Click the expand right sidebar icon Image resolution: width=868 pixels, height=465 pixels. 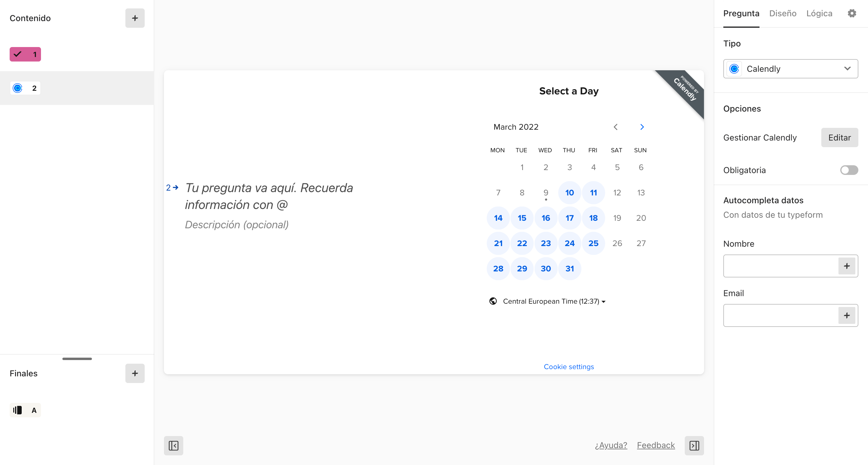pyautogui.click(x=694, y=445)
